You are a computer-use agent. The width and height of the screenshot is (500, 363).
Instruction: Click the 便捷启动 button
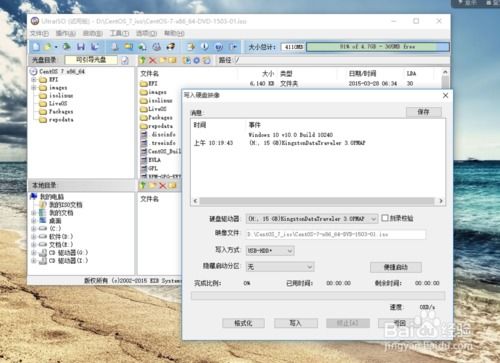(396, 267)
